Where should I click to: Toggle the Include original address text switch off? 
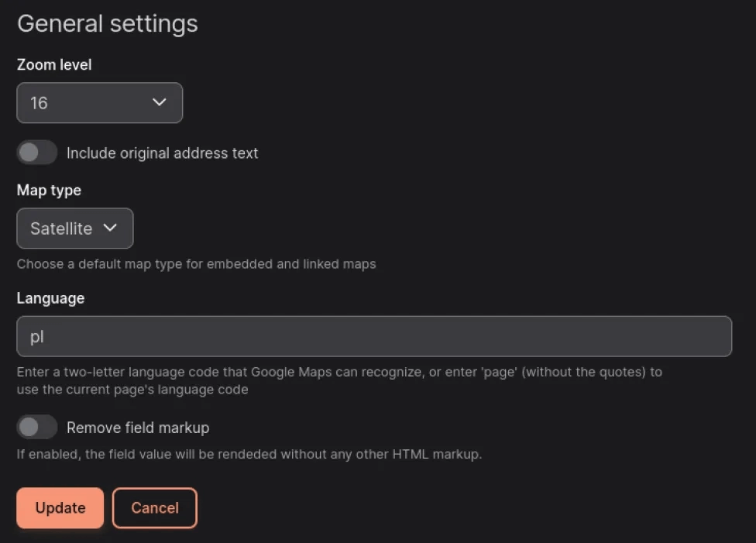(x=36, y=152)
